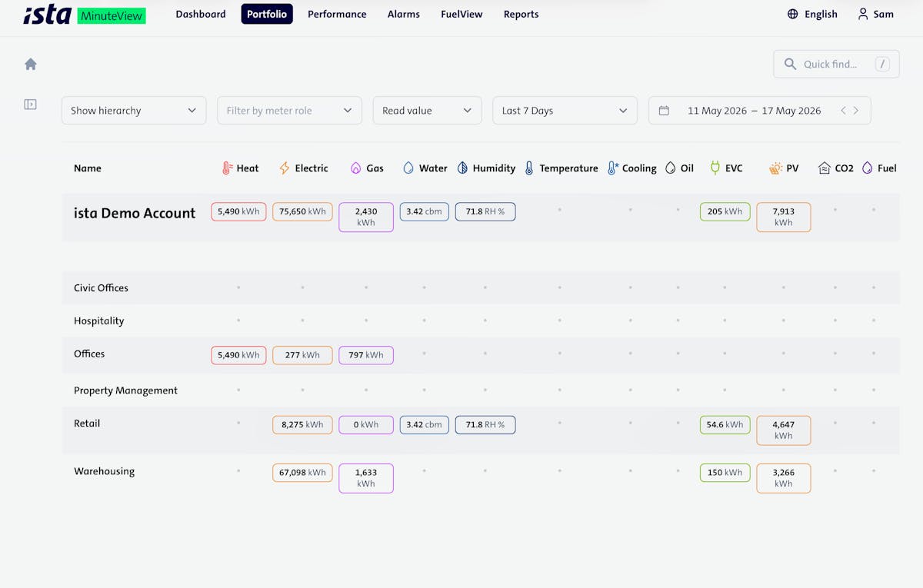Focus the Quick find search field
923x588 pixels.
[836, 65]
